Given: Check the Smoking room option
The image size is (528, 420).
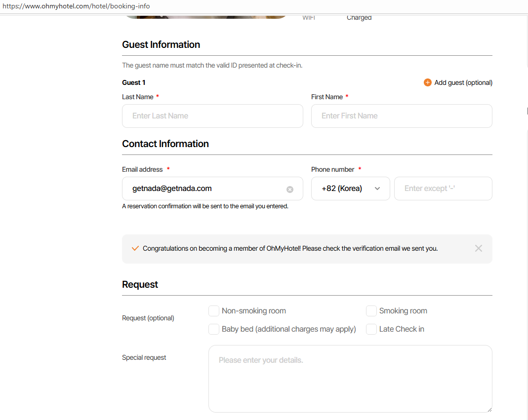Looking at the screenshot, I should tap(371, 311).
